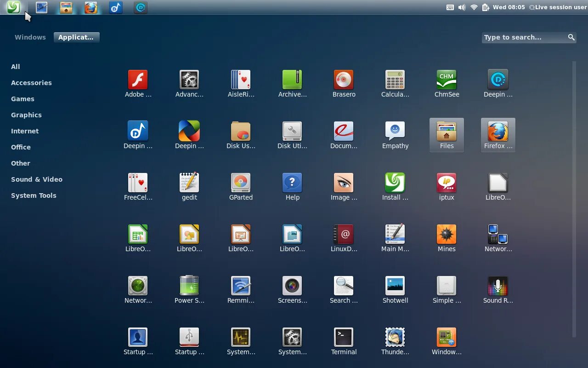The height and width of the screenshot is (368, 588).
Task: Show the Games category
Action: 23,99
